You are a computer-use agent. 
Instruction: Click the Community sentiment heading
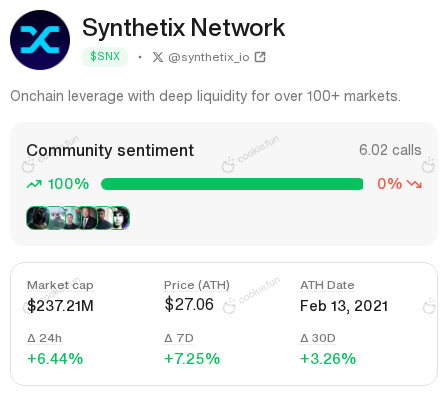(110, 150)
